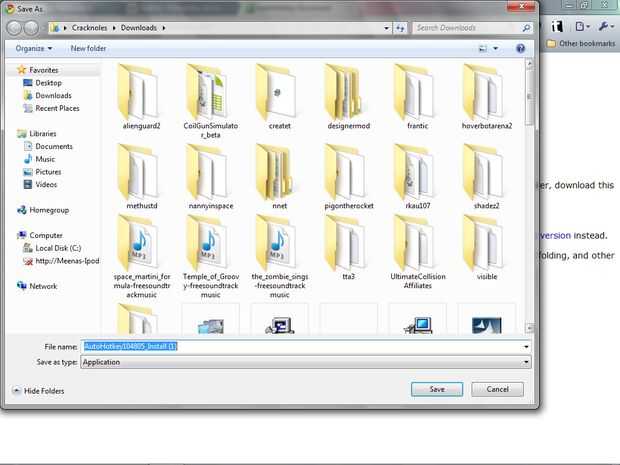
Task: Open the Videos library
Action: pyautogui.click(x=40, y=184)
